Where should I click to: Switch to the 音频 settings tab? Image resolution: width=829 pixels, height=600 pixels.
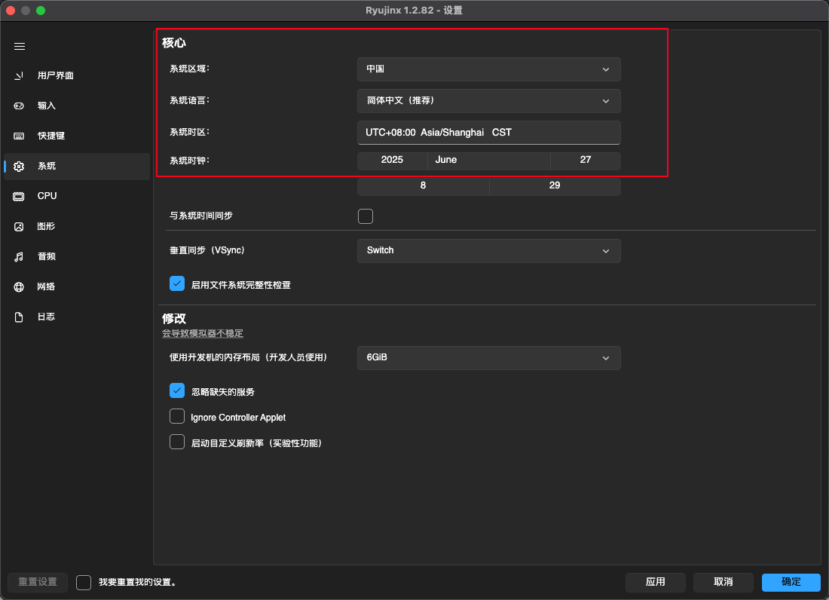tap(77, 256)
